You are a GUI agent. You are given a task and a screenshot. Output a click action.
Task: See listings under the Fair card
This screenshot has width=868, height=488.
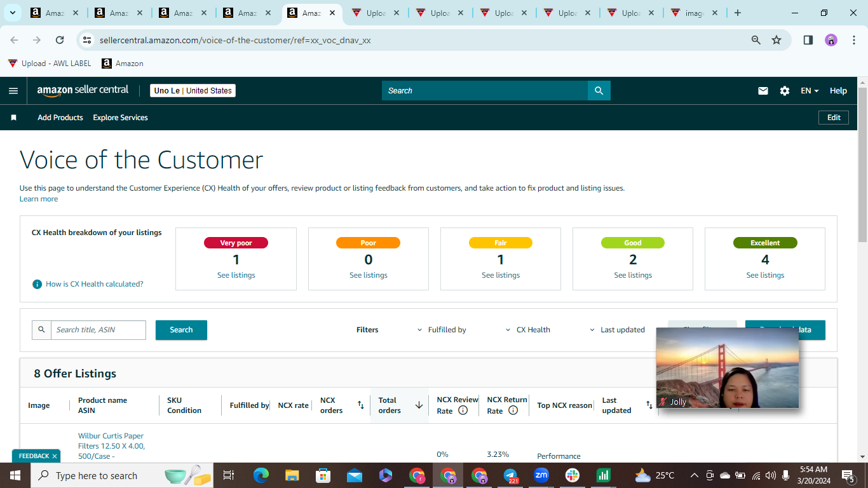(501, 275)
